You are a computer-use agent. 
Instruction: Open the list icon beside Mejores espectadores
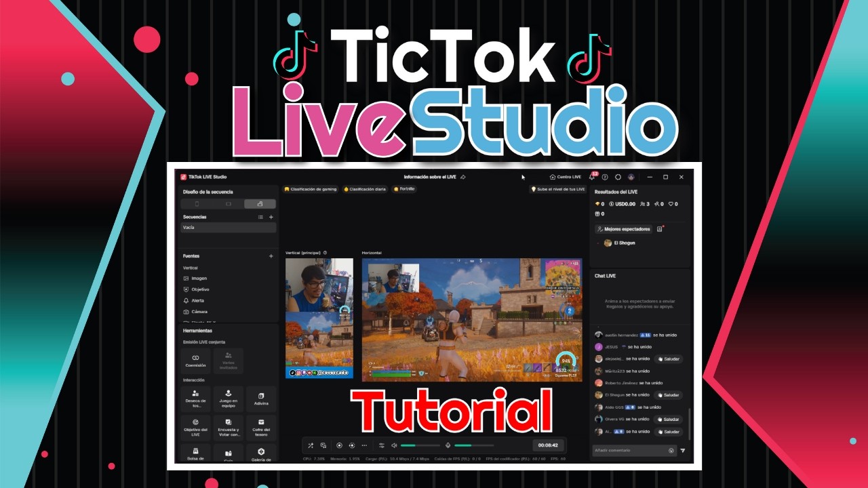(x=660, y=229)
